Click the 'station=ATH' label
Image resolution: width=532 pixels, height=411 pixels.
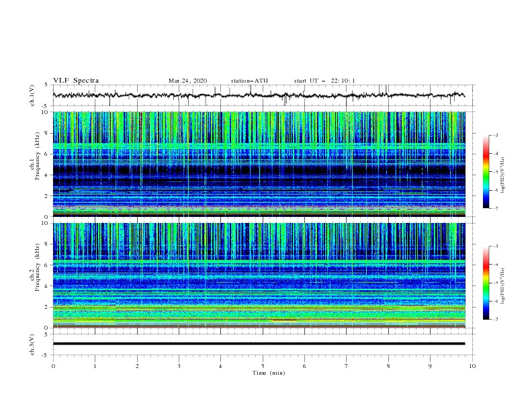[249, 81]
